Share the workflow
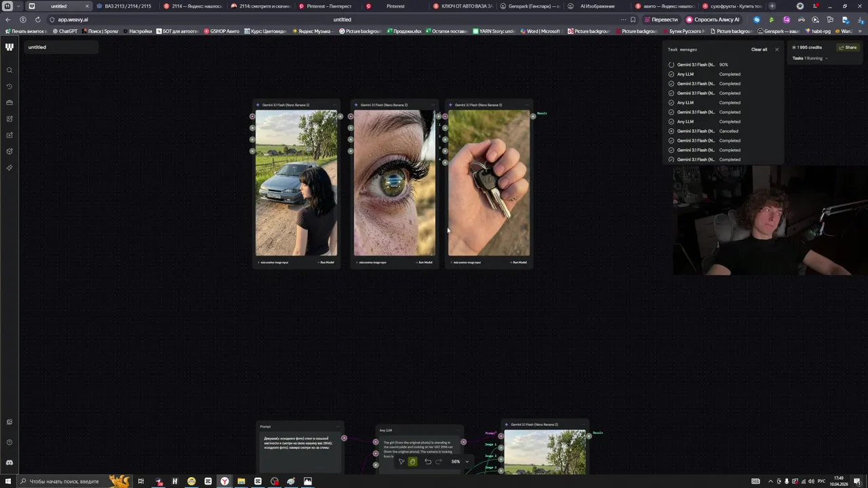 click(x=848, y=47)
